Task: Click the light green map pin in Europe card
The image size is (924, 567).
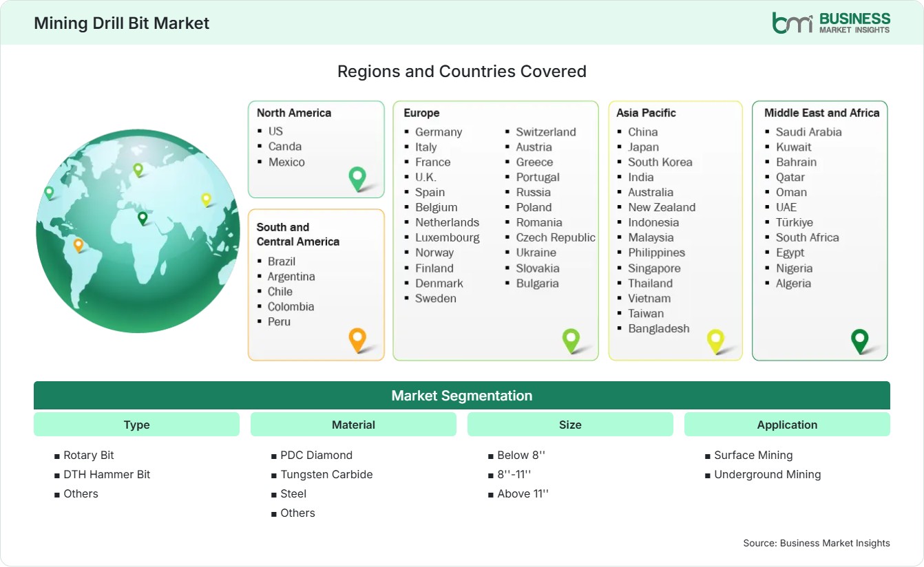Action: pyautogui.click(x=571, y=340)
